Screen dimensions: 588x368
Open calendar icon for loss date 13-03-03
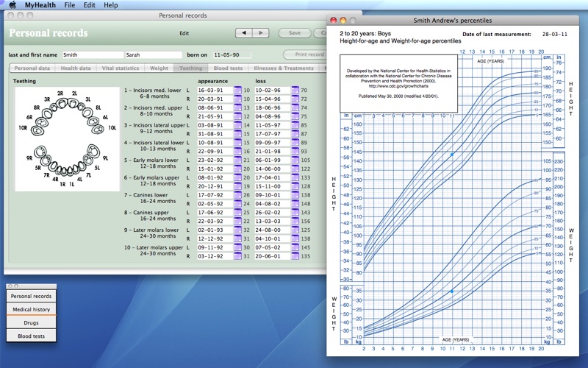point(295,222)
